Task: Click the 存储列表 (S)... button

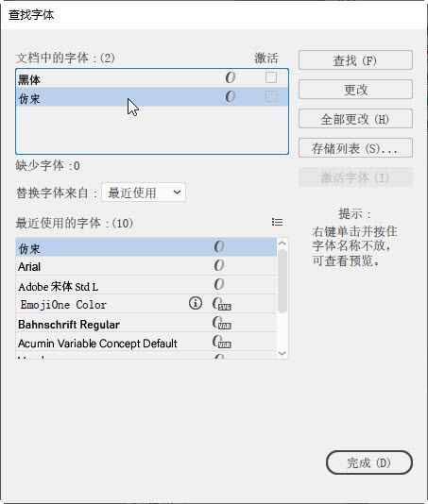Action: [x=355, y=148]
